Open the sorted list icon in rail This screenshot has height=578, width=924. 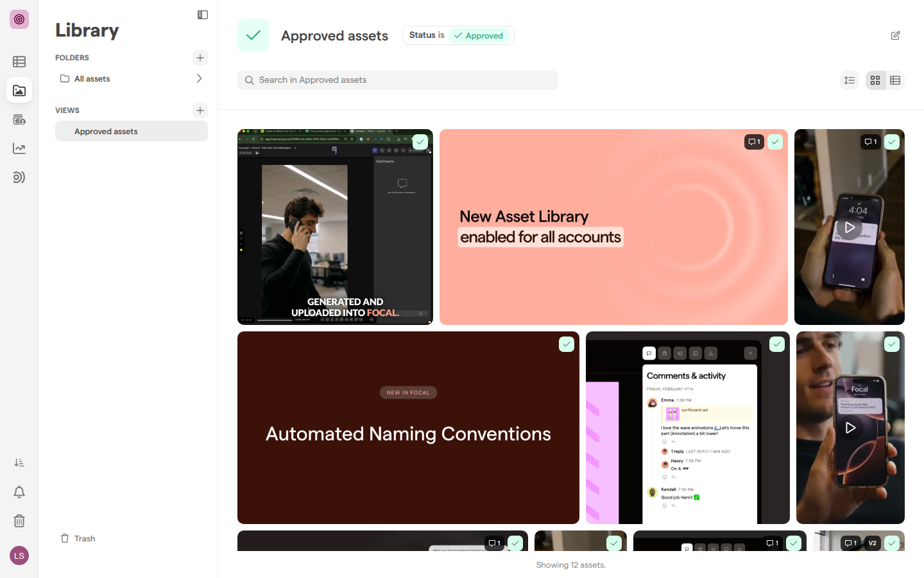click(19, 462)
